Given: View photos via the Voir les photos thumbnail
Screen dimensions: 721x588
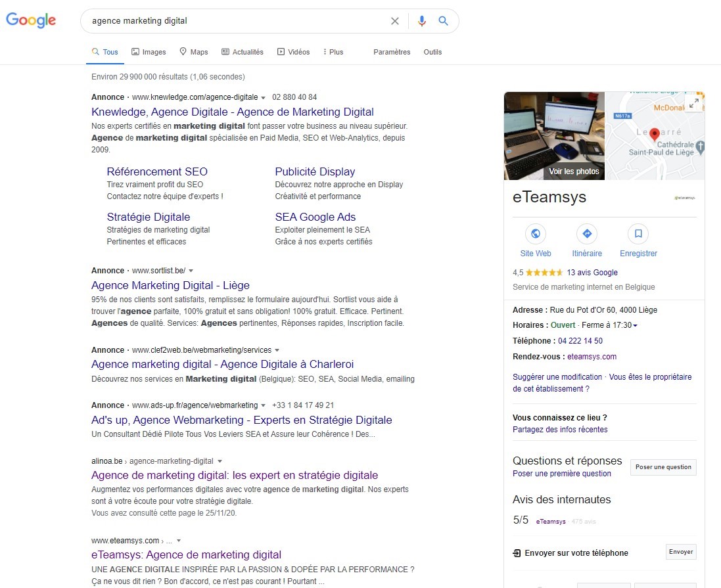Looking at the screenshot, I should 554,135.
